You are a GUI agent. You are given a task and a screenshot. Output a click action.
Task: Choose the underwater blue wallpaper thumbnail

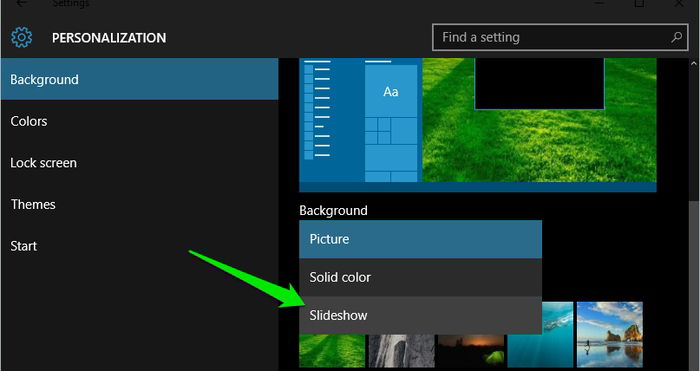(540, 335)
